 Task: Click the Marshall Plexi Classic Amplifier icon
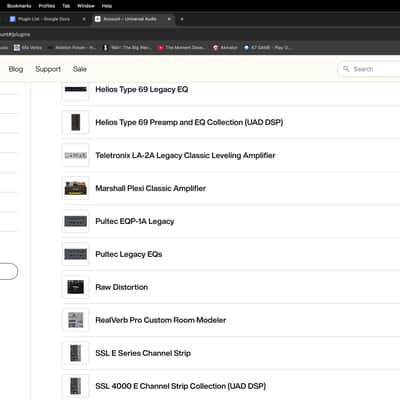(76, 188)
